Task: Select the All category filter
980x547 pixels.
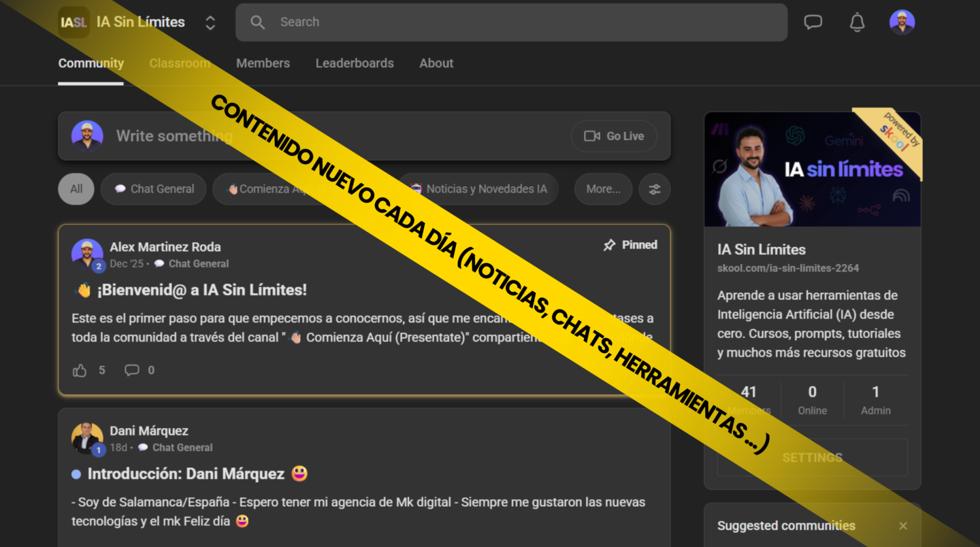Action: [x=76, y=189]
